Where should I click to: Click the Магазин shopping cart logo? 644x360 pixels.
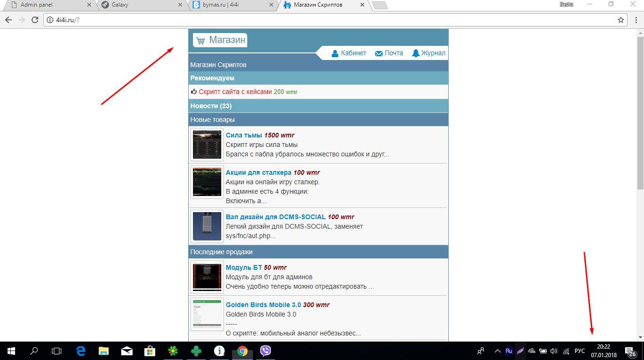220,40
